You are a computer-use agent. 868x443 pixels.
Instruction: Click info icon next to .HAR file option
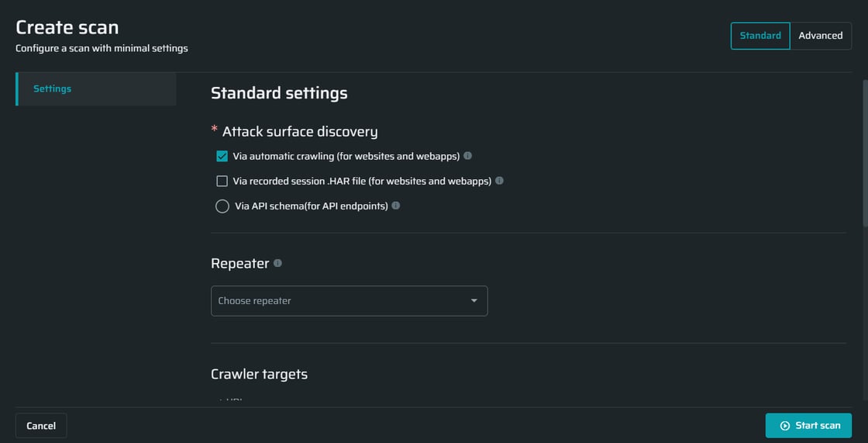coord(499,181)
